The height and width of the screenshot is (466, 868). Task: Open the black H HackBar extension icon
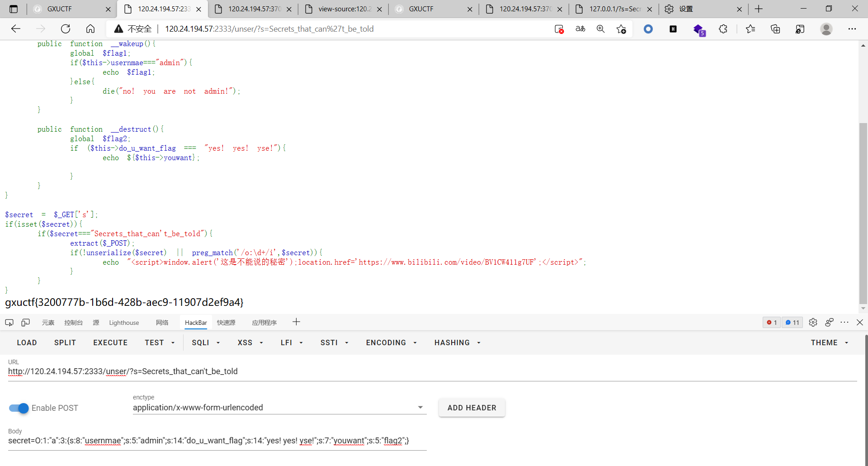(x=673, y=29)
